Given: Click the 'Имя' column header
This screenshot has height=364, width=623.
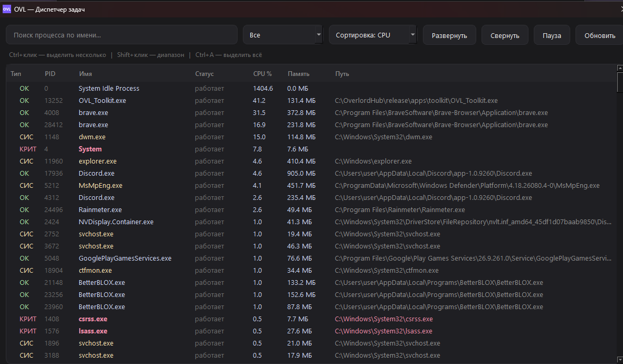Looking at the screenshot, I should click(86, 74).
